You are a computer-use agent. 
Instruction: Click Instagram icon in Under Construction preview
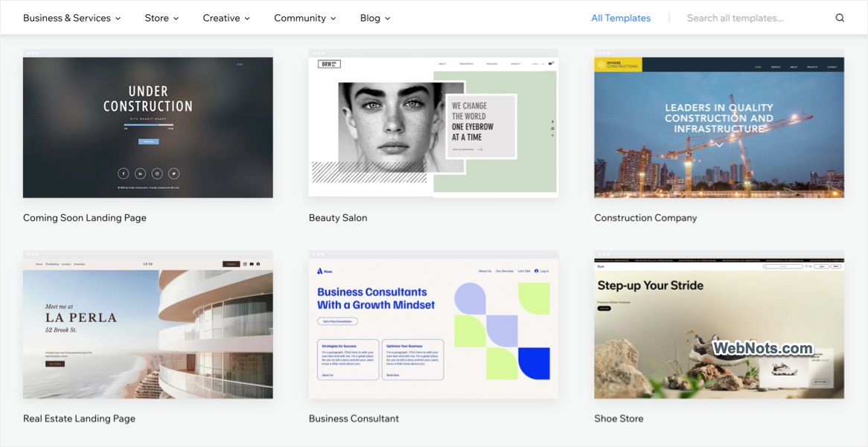pyautogui.click(x=157, y=174)
